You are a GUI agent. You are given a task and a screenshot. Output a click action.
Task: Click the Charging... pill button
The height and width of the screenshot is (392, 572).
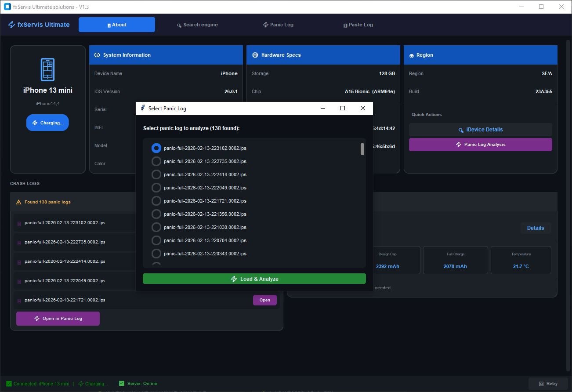pyautogui.click(x=47, y=123)
